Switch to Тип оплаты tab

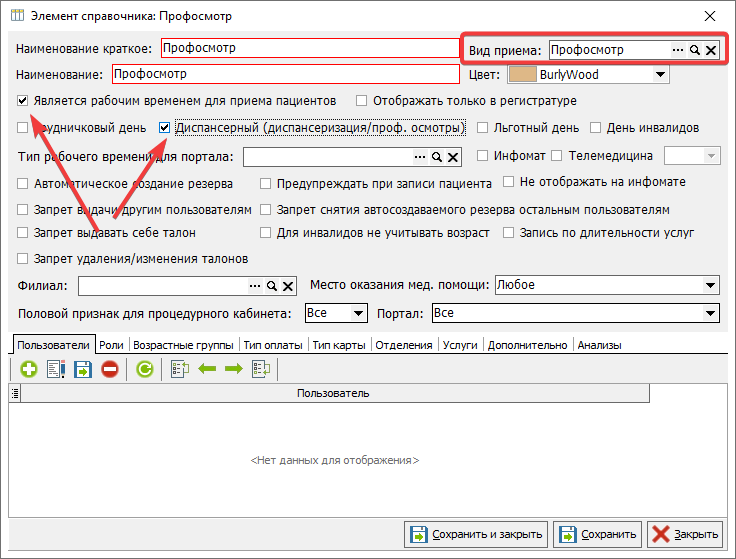click(x=273, y=345)
